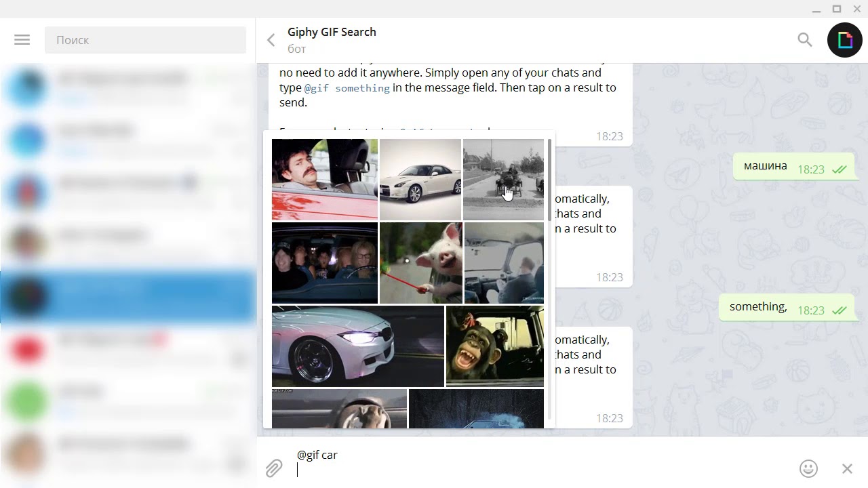Open the chat with red avatar
The width and height of the screenshot is (868, 488).
click(x=128, y=348)
